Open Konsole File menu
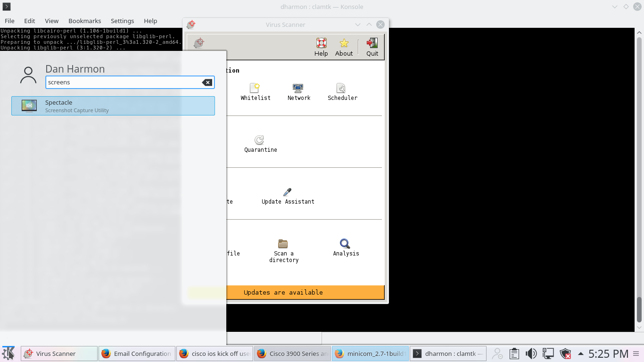Viewport: 644px width, 362px height. [9, 21]
